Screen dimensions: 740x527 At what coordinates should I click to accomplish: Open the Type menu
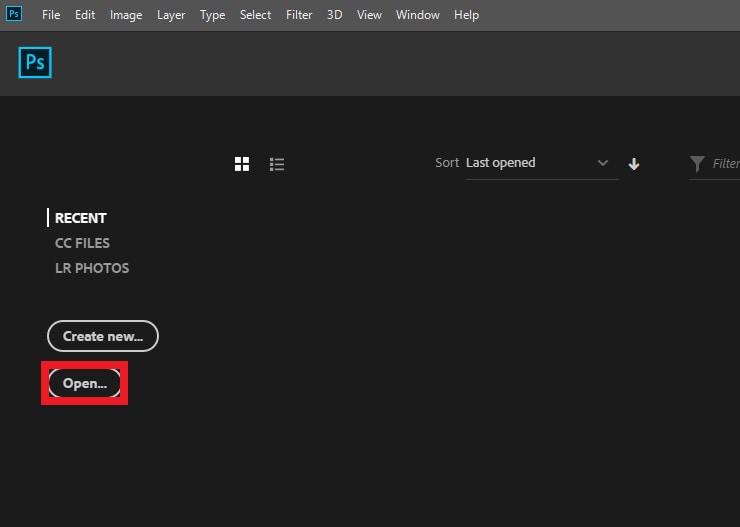click(212, 15)
